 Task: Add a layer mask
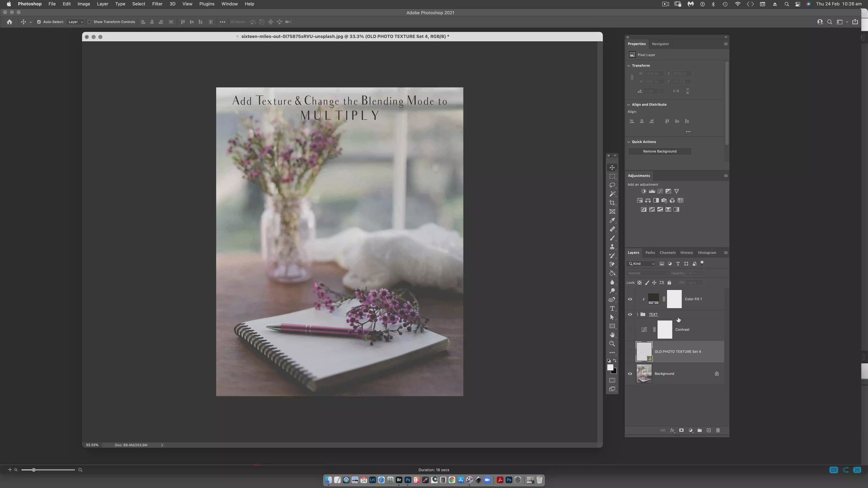point(681,430)
